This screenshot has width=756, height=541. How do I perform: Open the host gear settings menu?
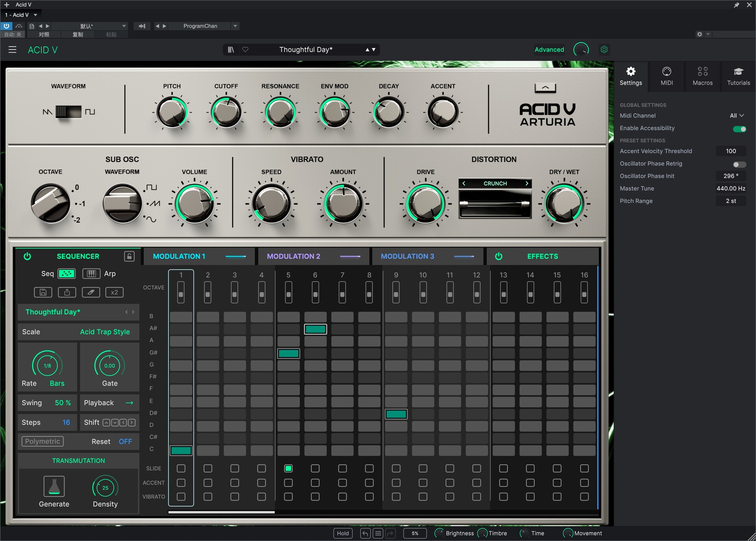pos(699,34)
